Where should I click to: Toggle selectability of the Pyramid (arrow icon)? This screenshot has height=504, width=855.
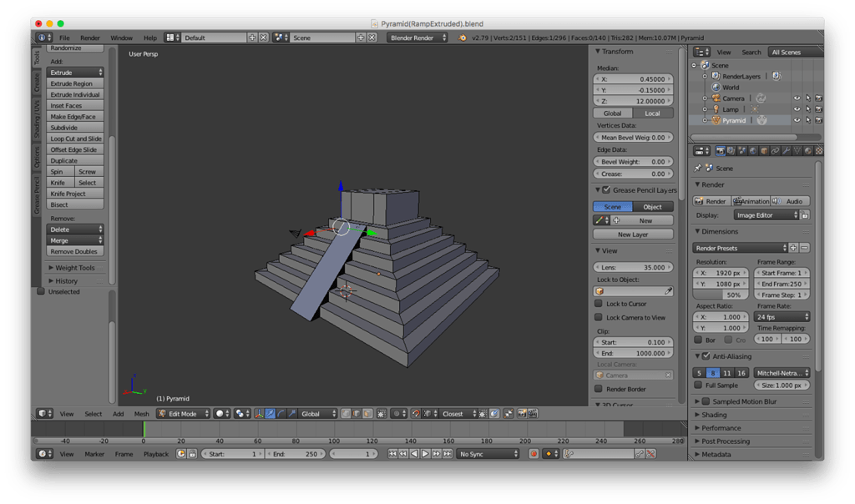[808, 120]
